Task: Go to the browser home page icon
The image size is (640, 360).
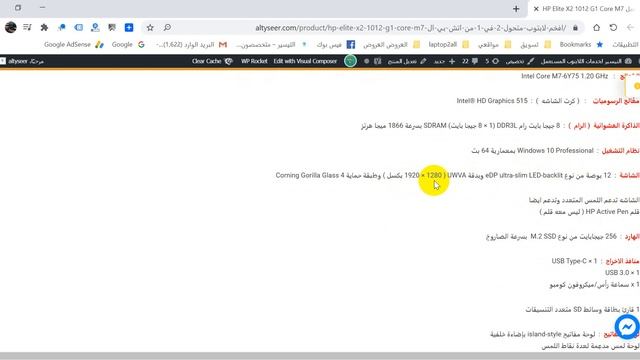Action: pos(596,27)
